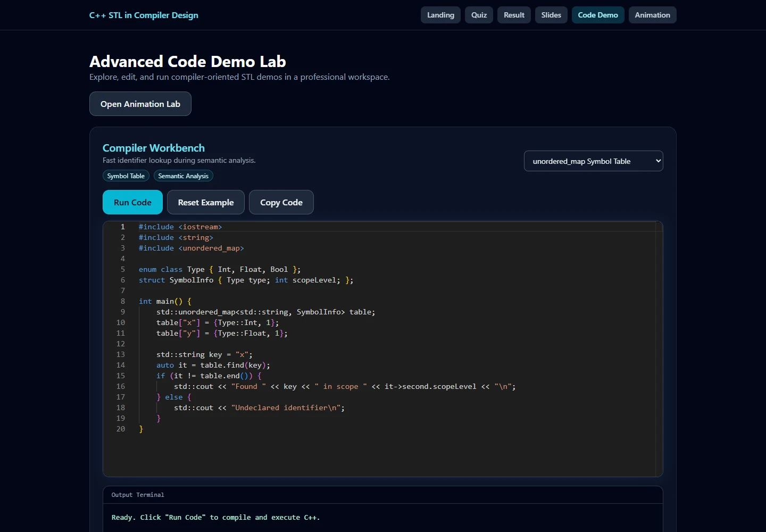This screenshot has width=766, height=532.
Task: Click the Output Terminal header
Action: click(383, 495)
